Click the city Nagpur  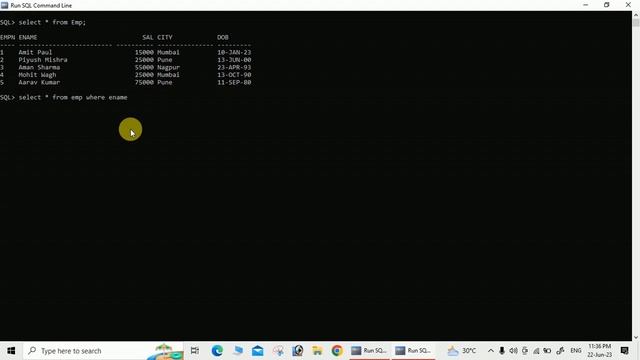pos(169,67)
